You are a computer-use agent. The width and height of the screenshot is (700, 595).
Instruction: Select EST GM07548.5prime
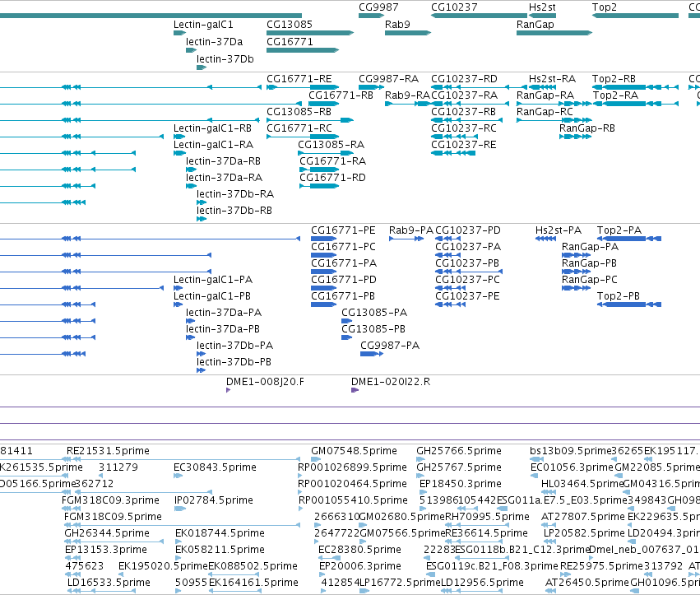[x=354, y=451]
